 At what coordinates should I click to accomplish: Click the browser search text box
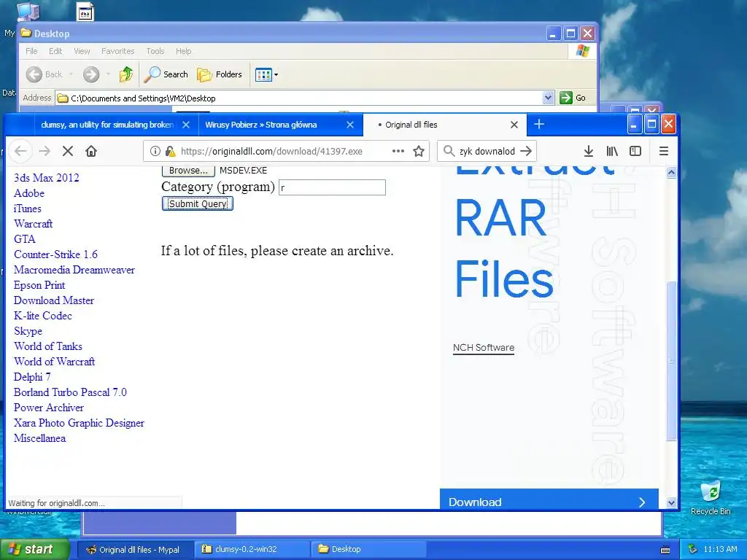pyautogui.click(x=487, y=152)
